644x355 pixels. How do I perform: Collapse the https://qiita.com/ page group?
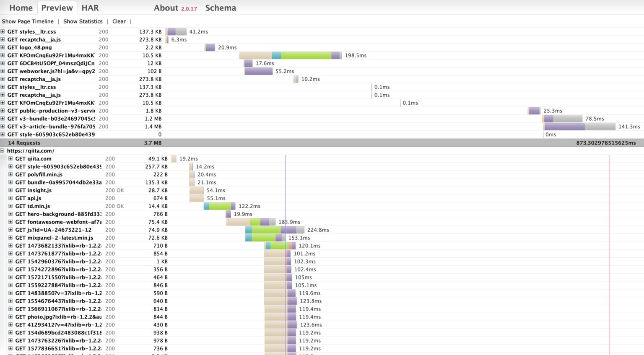pyautogui.click(x=3, y=151)
